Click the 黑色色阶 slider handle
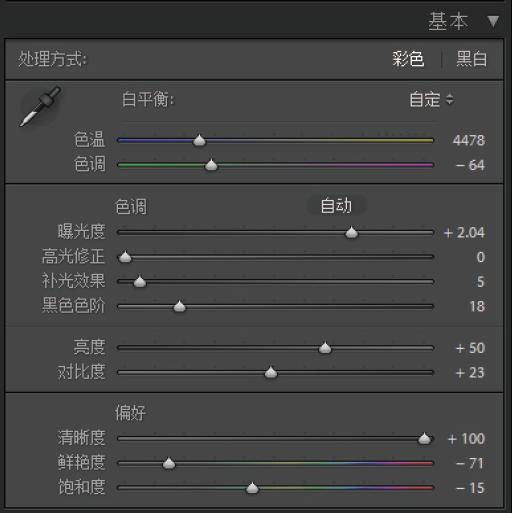This screenshot has width=512, height=513. [x=179, y=306]
